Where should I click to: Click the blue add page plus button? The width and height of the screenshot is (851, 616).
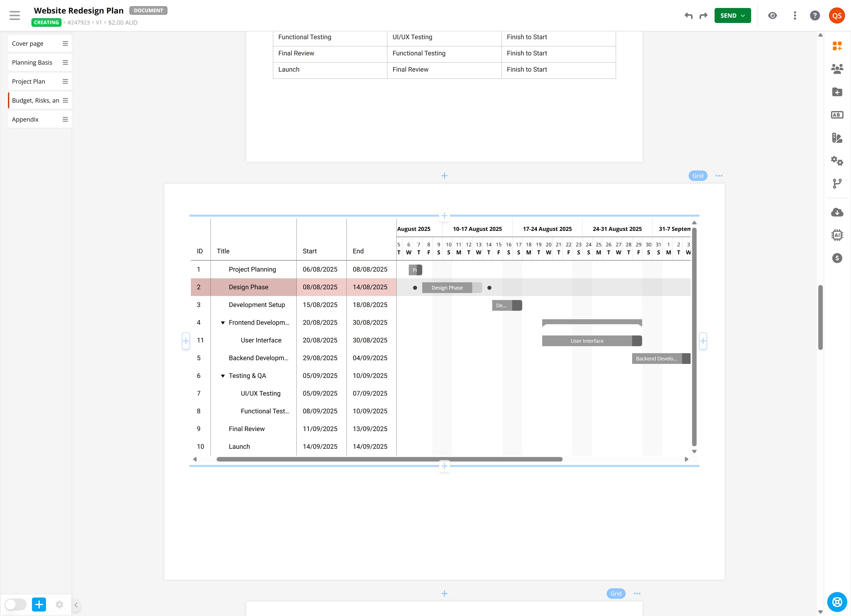(39, 604)
